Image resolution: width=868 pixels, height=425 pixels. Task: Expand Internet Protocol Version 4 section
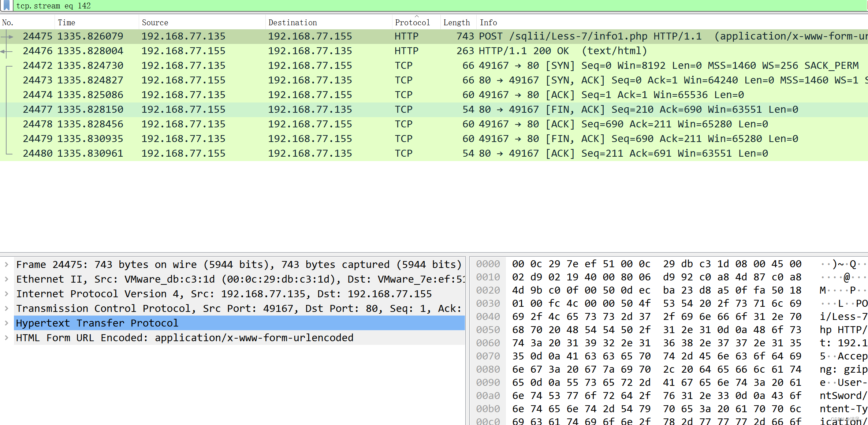(x=7, y=294)
